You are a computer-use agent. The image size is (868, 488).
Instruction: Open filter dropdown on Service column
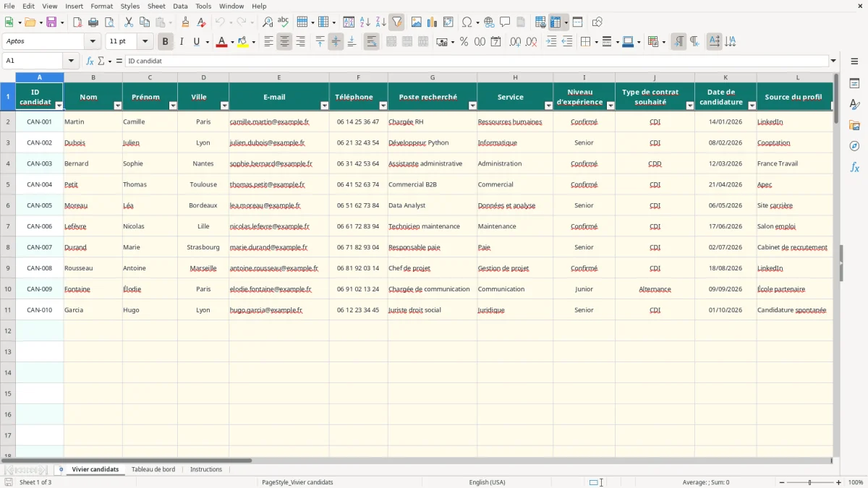tap(548, 106)
